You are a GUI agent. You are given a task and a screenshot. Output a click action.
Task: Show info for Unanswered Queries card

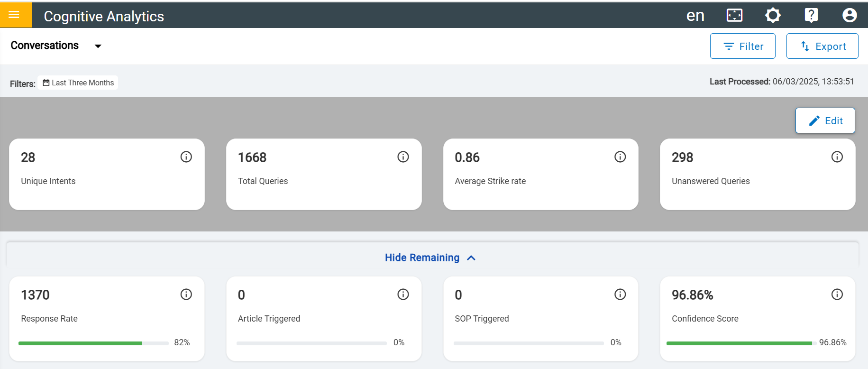[x=837, y=157]
